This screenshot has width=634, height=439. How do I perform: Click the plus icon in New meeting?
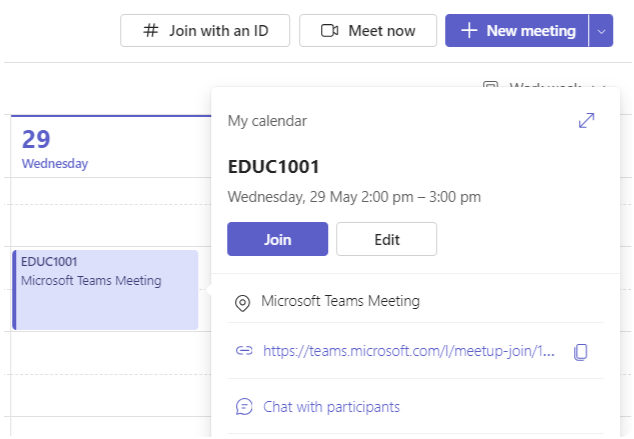[x=469, y=31]
